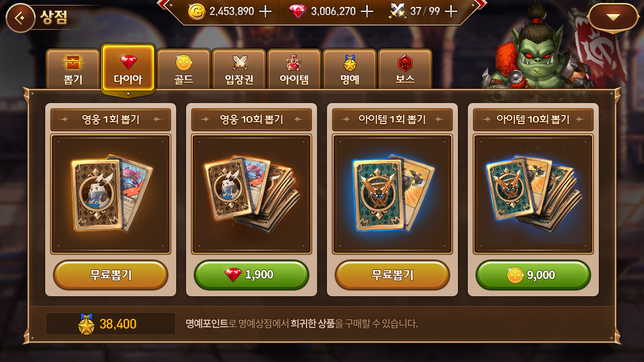Viewport: 644px width, 362px height.
Task: Buy item 10-draw for 9,000 gold
Action: 533,275
